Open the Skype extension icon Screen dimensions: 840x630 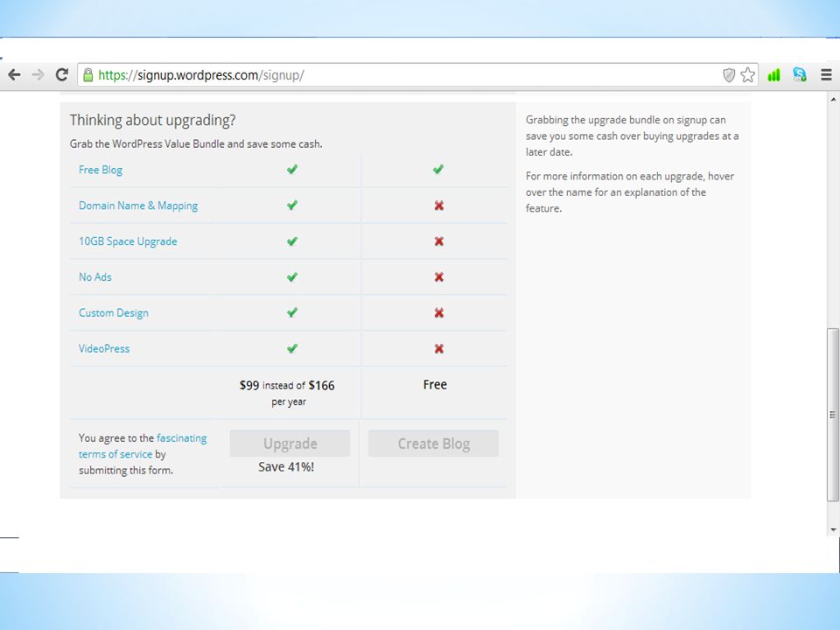800,75
